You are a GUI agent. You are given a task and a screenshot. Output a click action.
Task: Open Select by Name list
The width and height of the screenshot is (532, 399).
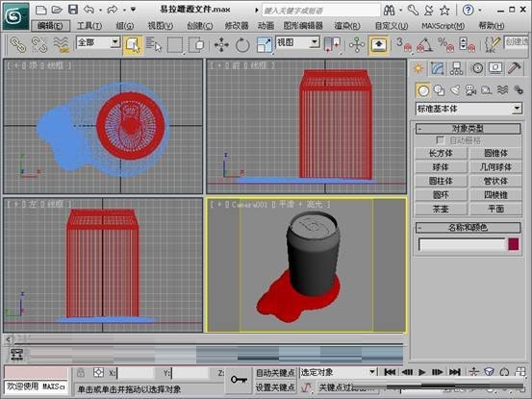point(154,45)
